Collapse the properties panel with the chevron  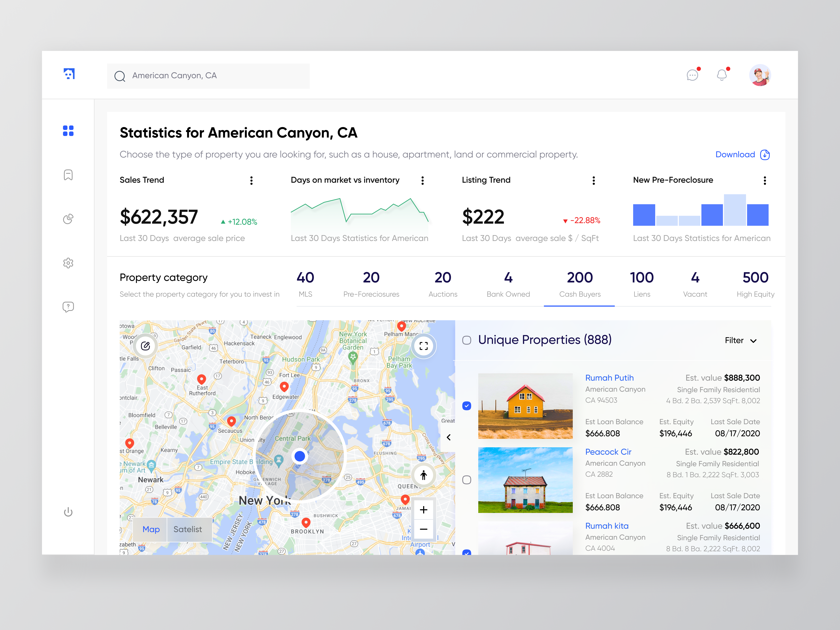coord(449,437)
